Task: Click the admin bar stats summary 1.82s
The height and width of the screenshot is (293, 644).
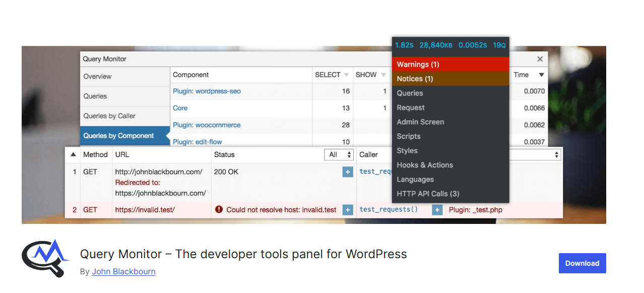Action: pos(404,45)
